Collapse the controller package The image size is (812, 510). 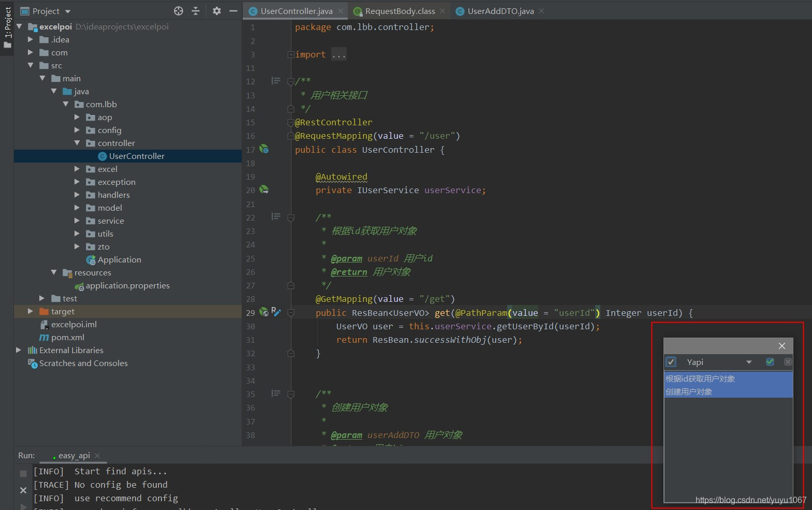(77, 143)
